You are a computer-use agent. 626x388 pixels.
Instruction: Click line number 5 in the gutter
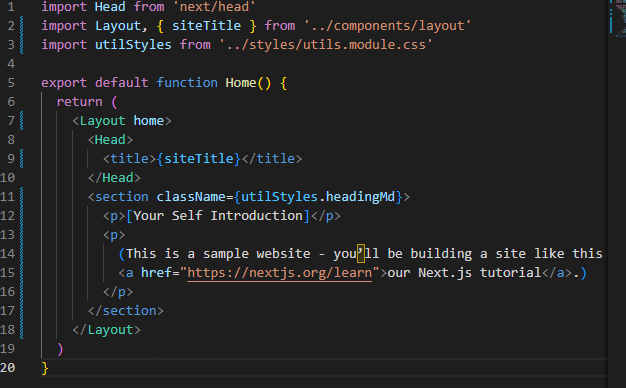click(11, 83)
